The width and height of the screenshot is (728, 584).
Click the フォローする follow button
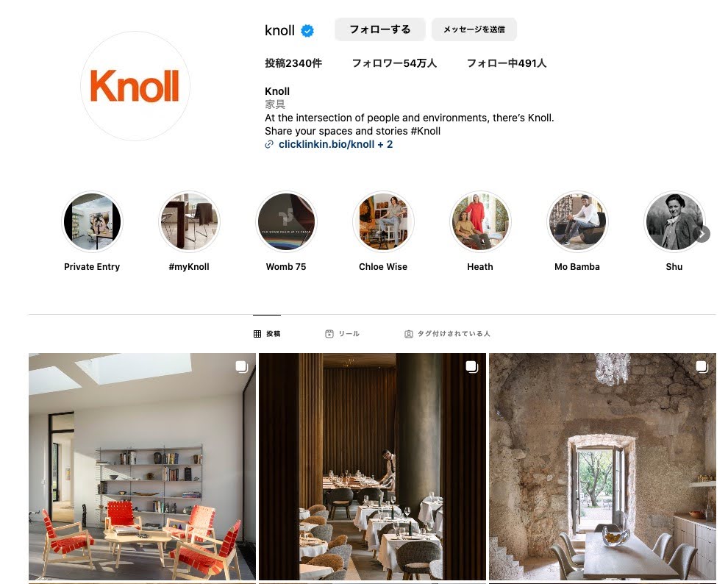point(379,29)
